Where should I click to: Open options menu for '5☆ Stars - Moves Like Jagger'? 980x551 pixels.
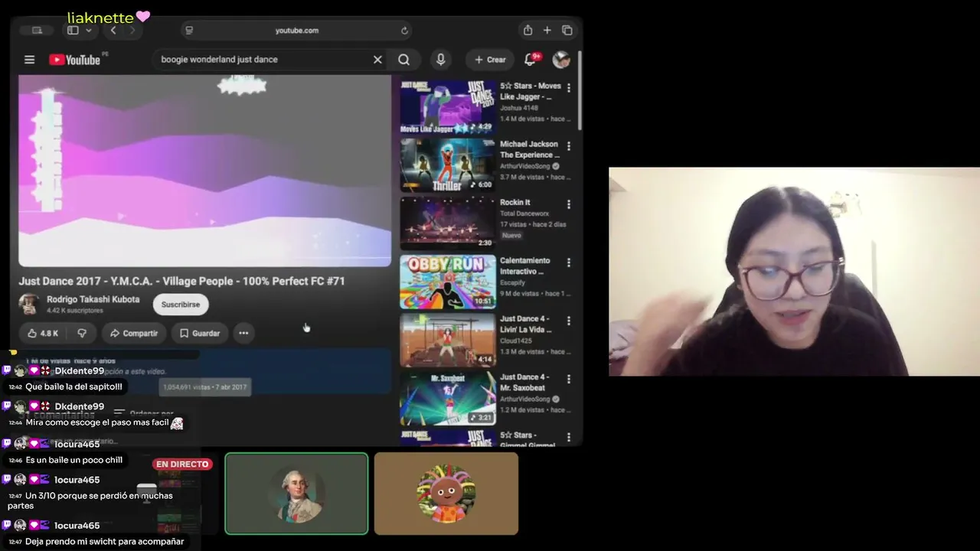click(x=568, y=88)
